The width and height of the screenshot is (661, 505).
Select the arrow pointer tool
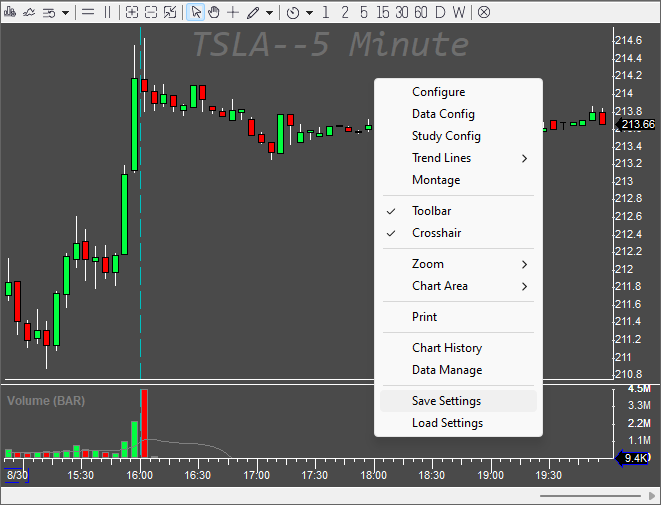click(196, 12)
